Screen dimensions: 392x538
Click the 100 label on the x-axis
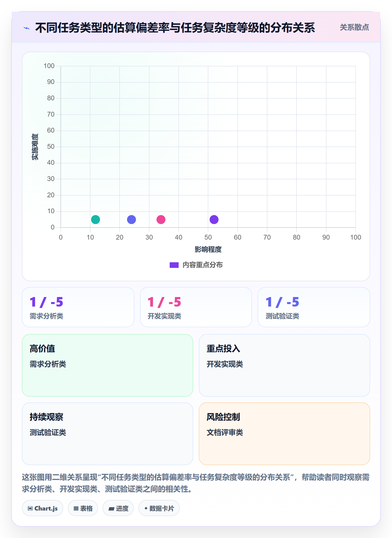point(356,237)
